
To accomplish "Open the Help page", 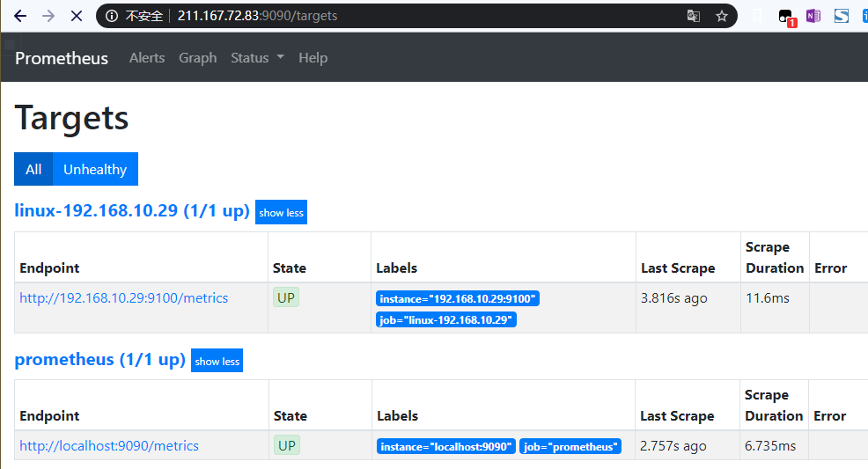I will pos(313,57).
